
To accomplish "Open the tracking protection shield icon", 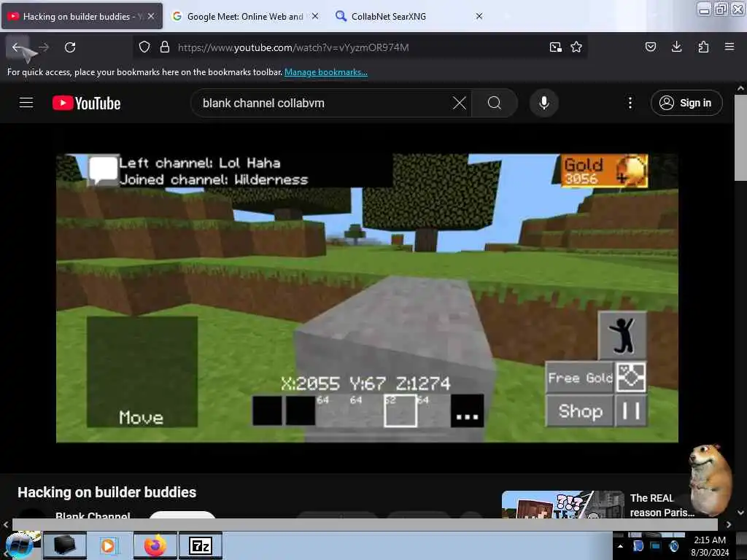I will point(144,47).
